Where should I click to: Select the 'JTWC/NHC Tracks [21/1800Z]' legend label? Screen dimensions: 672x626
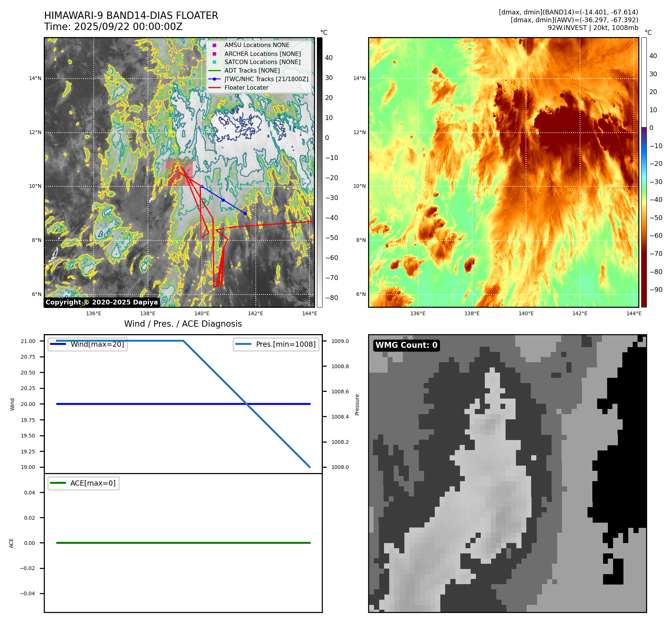click(266, 79)
